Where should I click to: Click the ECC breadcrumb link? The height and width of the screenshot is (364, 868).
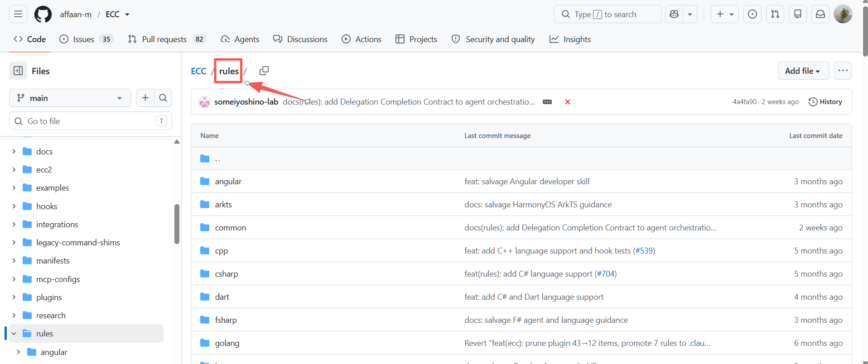[198, 71]
